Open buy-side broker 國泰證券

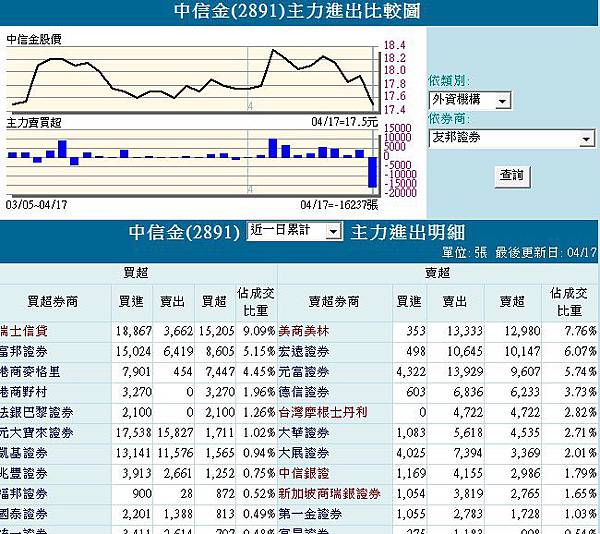(x=24, y=514)
